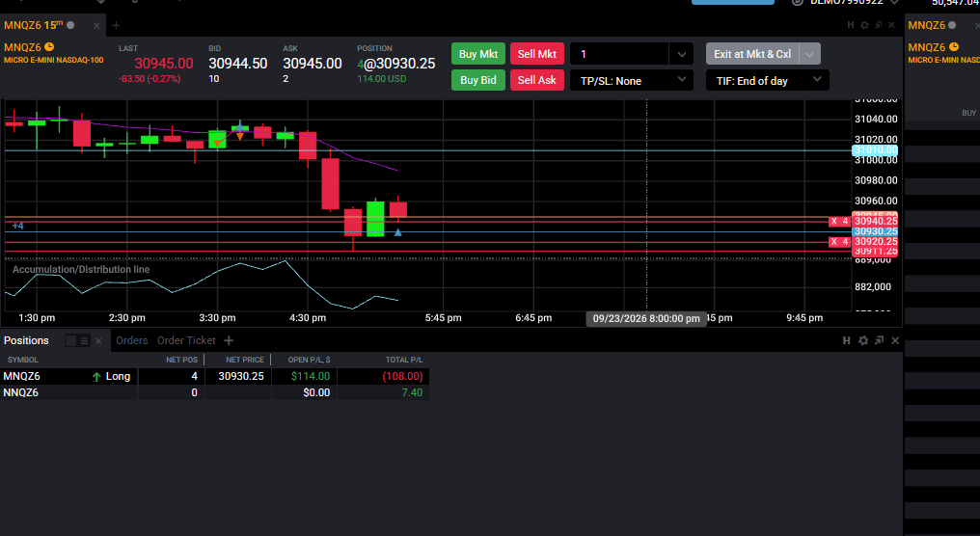
Task: Close the Positions panel
Action: (895, 340)
